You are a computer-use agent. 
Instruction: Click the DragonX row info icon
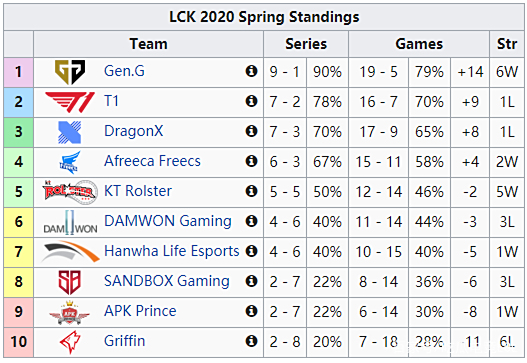(x=251, y=131)
